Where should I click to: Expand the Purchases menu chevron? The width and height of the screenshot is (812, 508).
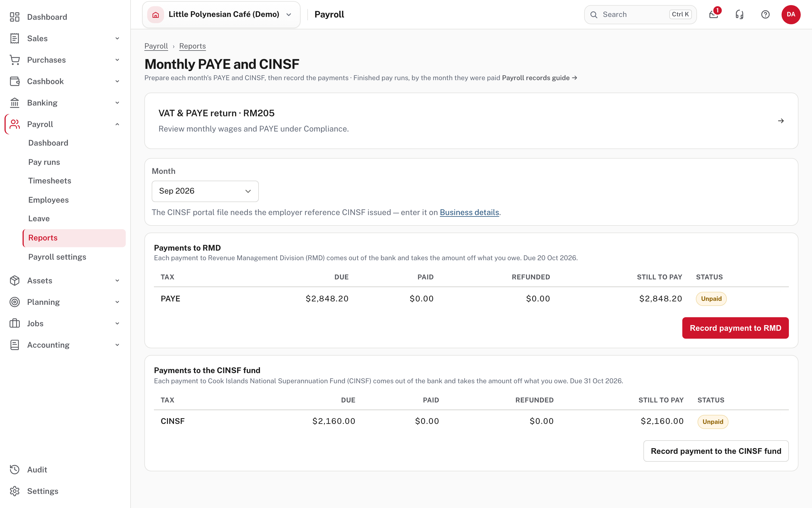(117, 60)
